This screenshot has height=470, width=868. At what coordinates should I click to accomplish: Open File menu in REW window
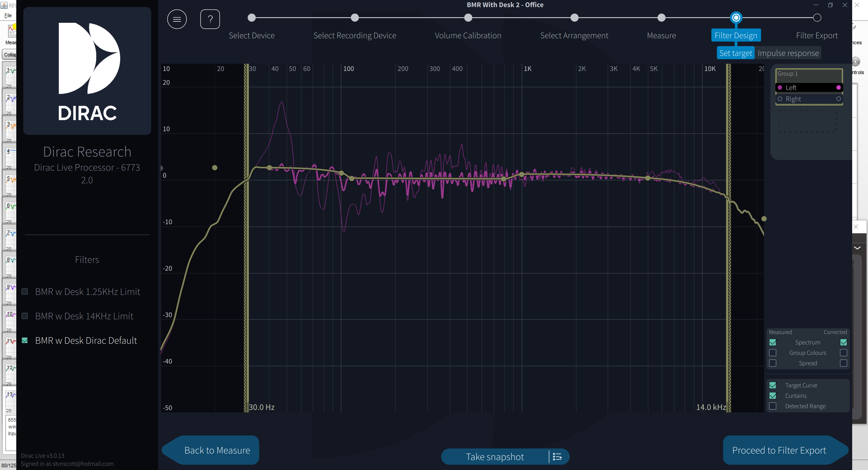[8, 16]
